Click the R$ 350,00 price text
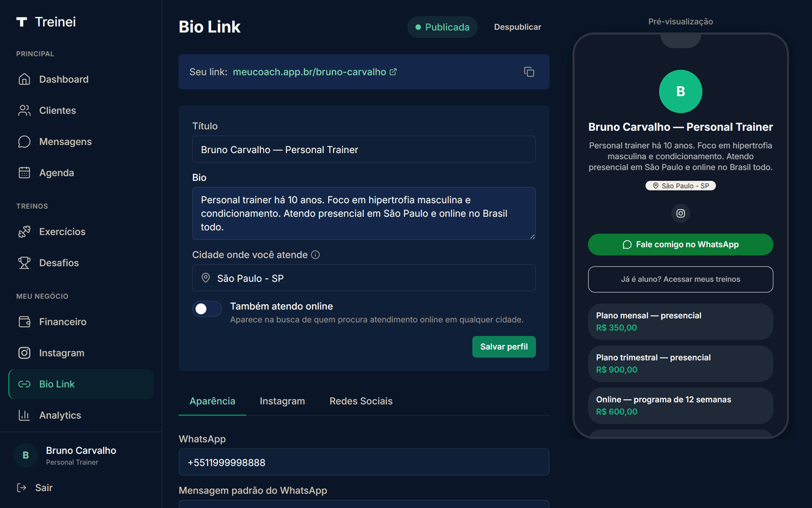The image size is (812, 508). [616, 328]
